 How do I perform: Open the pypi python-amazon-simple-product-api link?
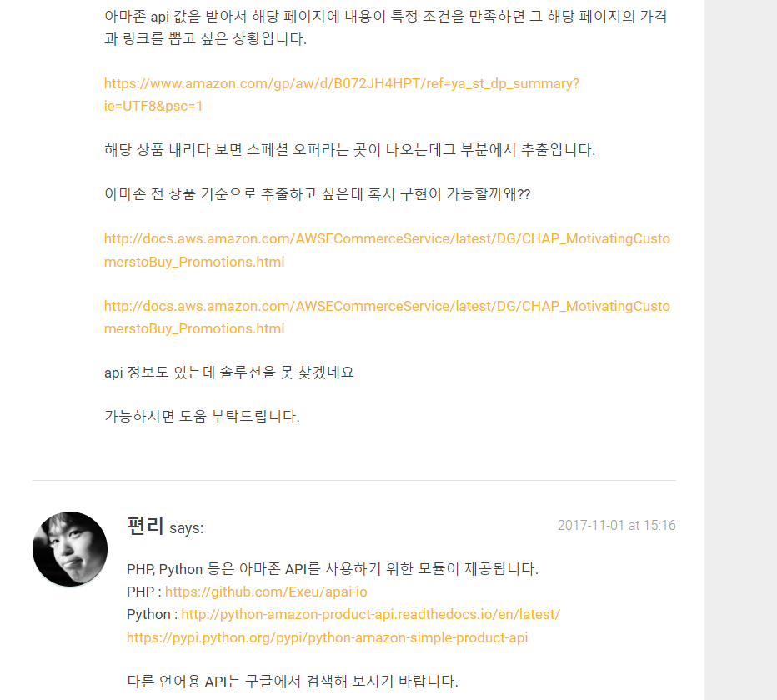tap(327, 637)
